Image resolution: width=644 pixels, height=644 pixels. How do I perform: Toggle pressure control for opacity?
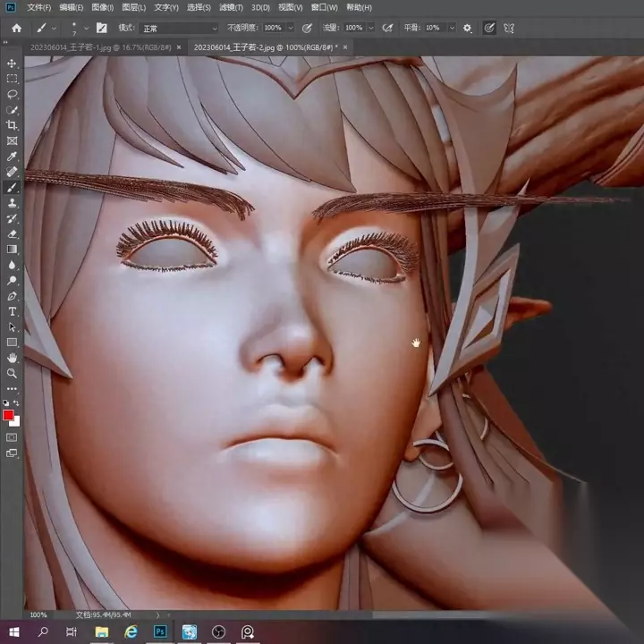(308, 28)
